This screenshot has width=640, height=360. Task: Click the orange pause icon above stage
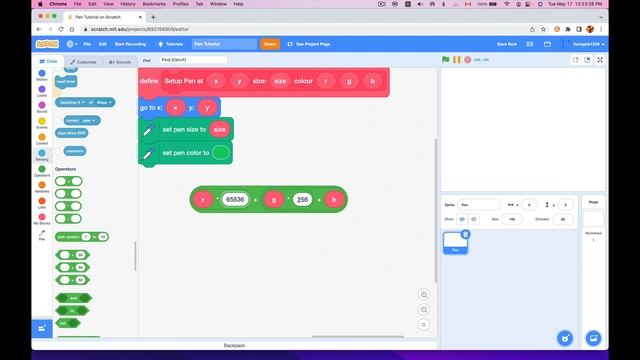[x=457, y=60]
